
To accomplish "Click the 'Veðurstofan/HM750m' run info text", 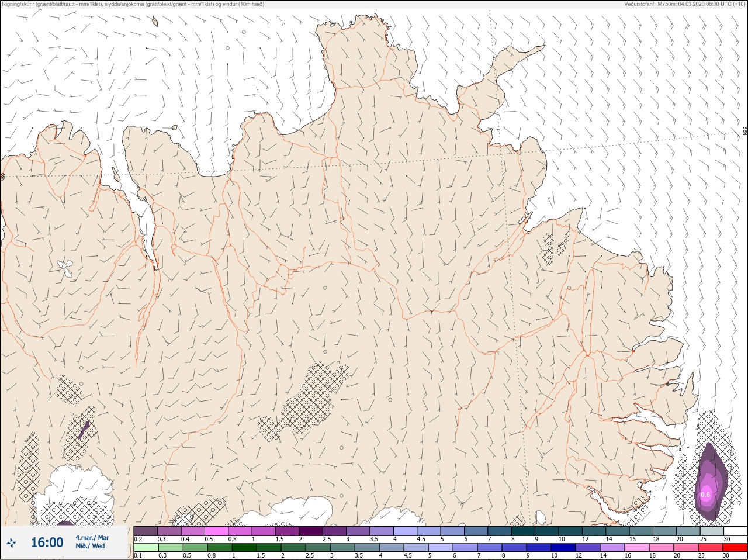I will pyautogui.click(x=685, y=4).
